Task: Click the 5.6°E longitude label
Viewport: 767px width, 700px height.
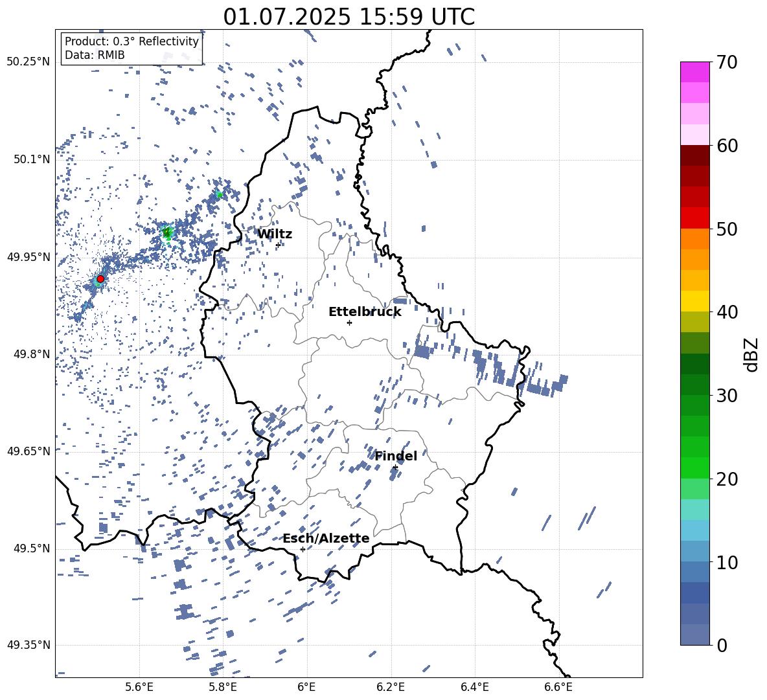Action: [139, 687]
